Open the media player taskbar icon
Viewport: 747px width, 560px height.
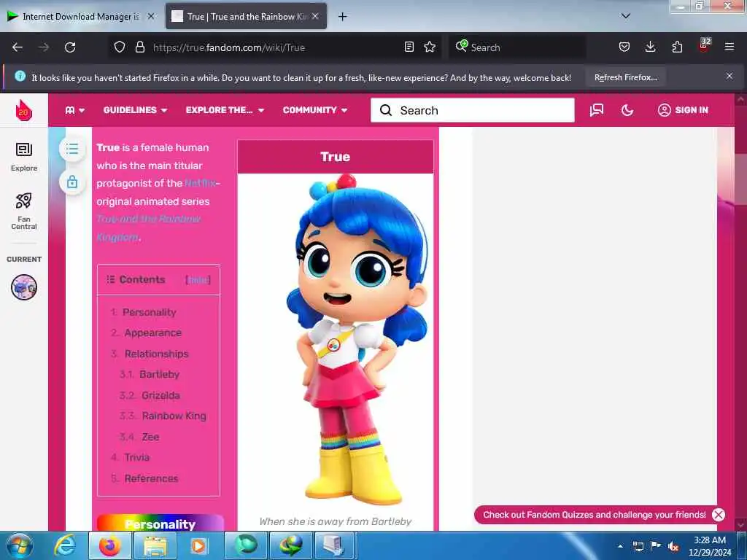pos(198,545)
